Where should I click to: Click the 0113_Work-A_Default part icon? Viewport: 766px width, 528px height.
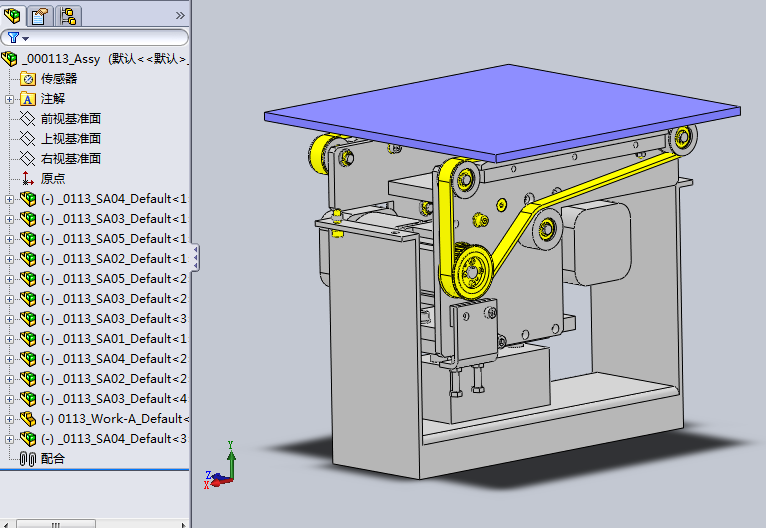pyautogui.click(x=28, y=418)
